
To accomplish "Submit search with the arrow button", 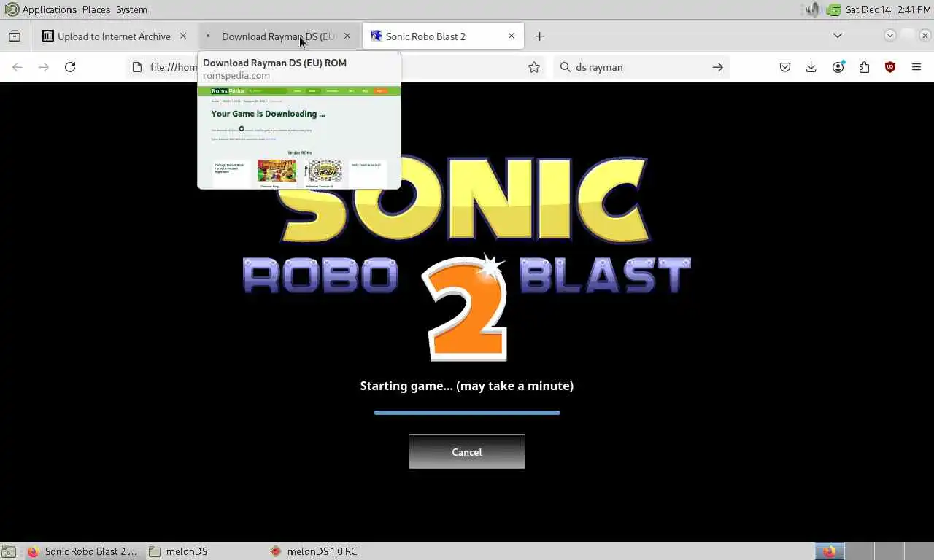I will (718, 67).
